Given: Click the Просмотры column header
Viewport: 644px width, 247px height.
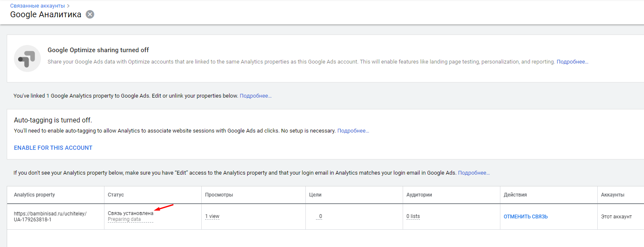Looking at the screenshot, I should [219, 195].
